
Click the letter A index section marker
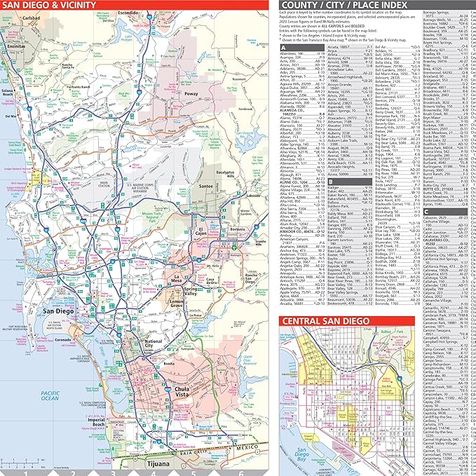(x=283, y=47)
